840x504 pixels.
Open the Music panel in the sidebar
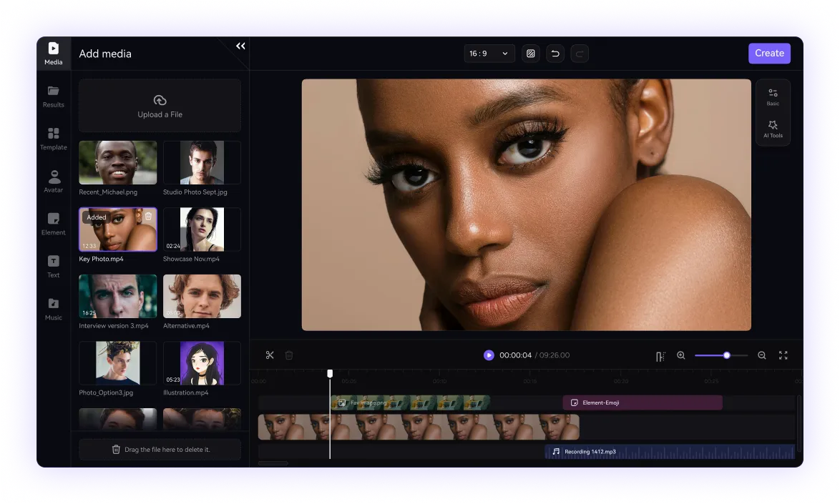tap(53, 309)
